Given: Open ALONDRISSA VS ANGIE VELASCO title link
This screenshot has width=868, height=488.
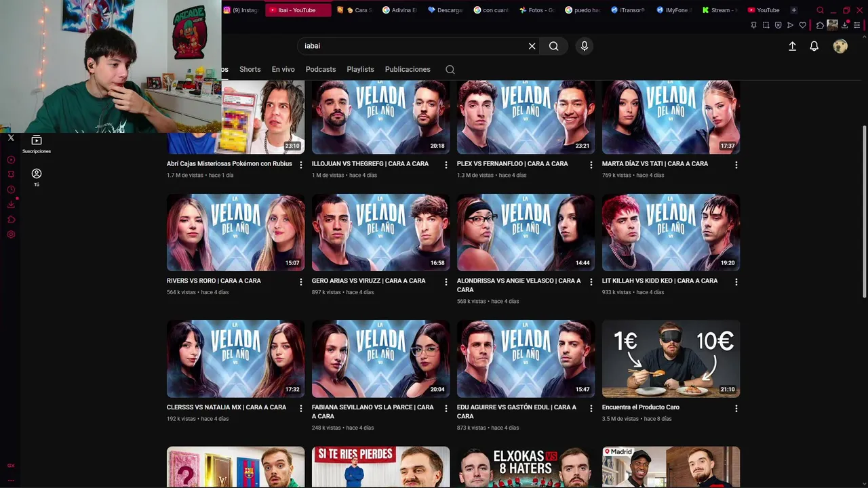Looking at the screenshot, I should (x=519, y=285).
